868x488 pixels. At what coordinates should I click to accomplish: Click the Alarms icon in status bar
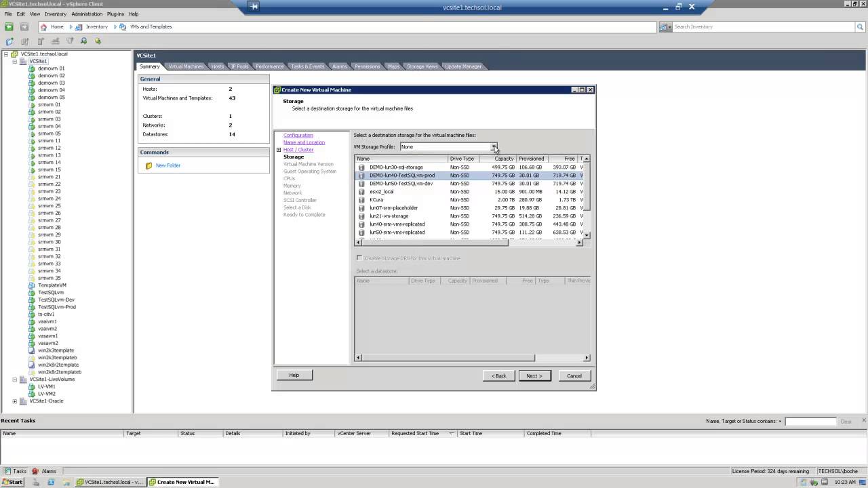(x=35, y=471)
